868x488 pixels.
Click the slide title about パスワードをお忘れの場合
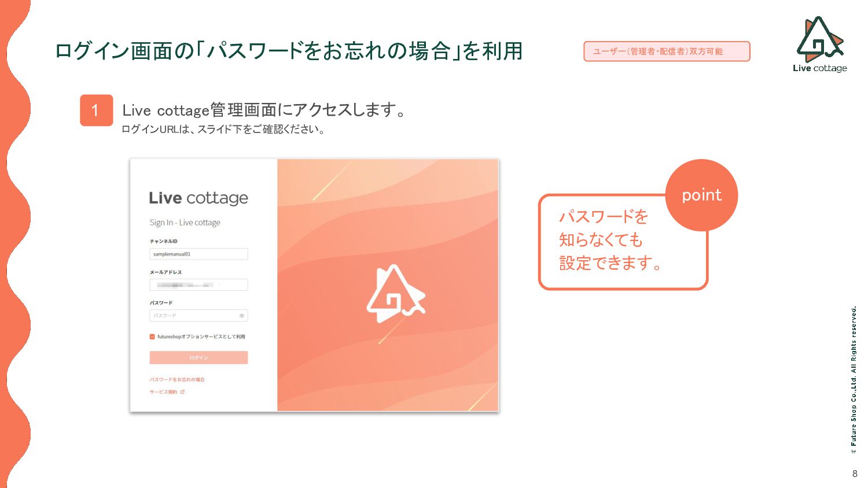point(289,51)
